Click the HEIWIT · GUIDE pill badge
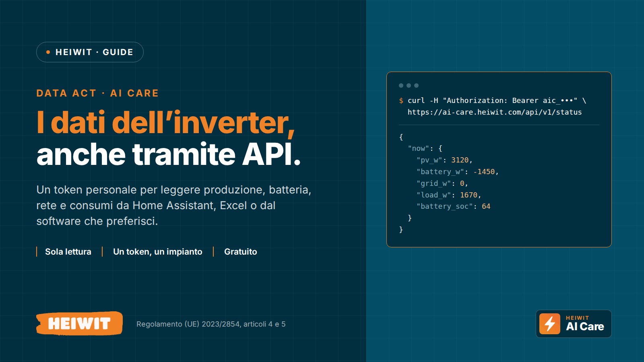This screenshot has width=644, height=362. [x=90, y=52]
